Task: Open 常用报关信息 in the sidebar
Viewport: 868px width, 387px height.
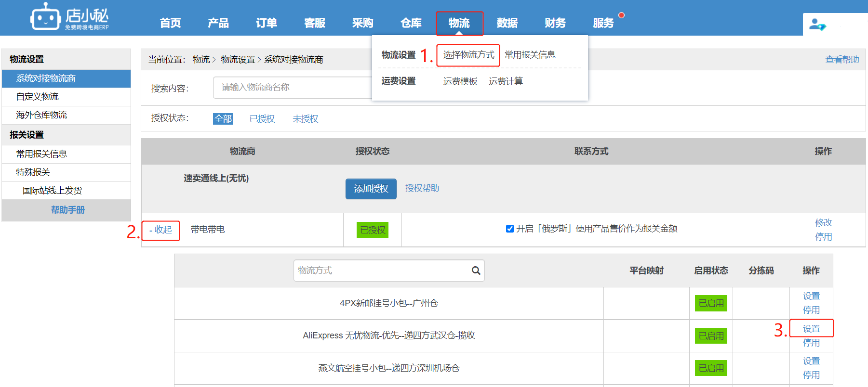Action: pyautogui.click(x=66, y=154)
